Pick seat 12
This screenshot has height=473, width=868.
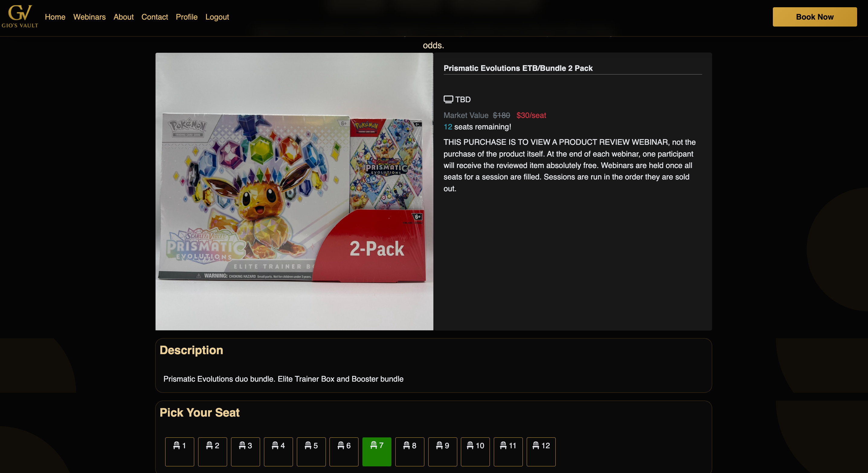541,451
